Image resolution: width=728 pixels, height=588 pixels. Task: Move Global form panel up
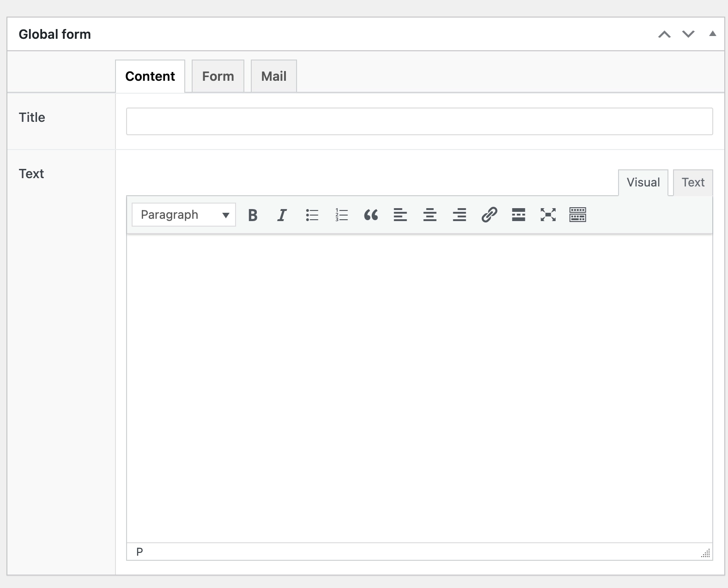[x=664, y=34]
